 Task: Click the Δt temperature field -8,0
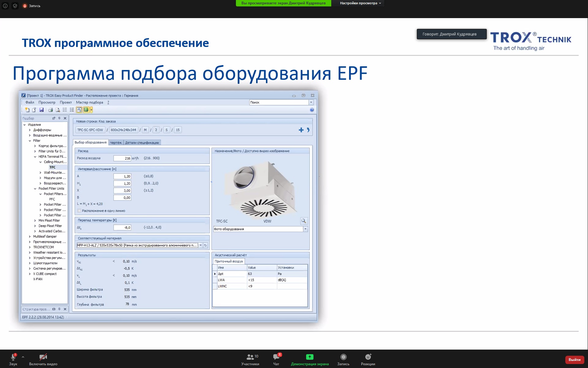pyautogui.click(x=122, y=228)
